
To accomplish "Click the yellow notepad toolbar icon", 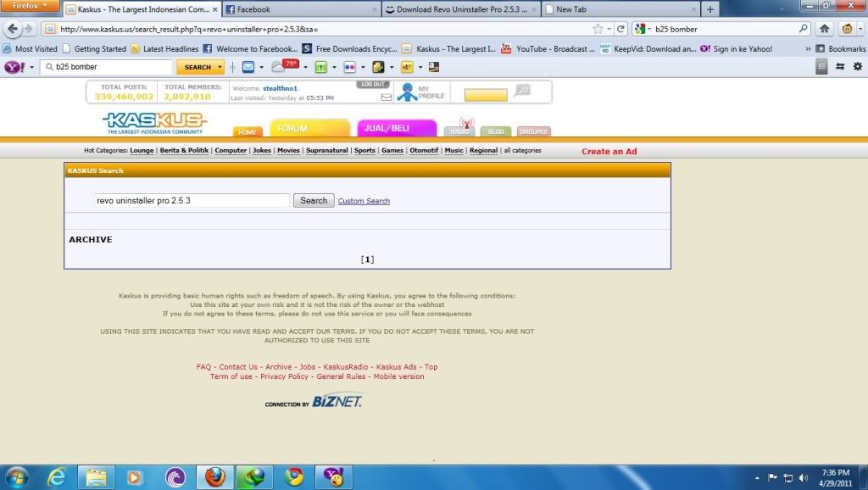I will coord(379,67).
